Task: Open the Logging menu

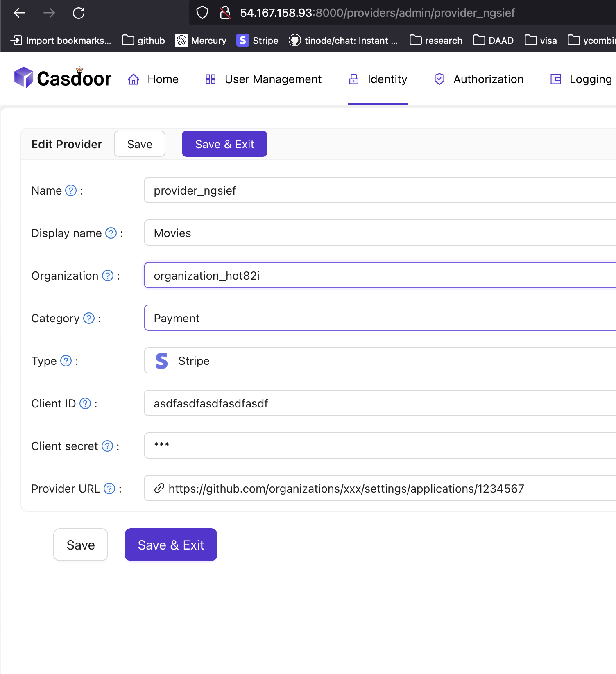Action: (x=581, y=79)
